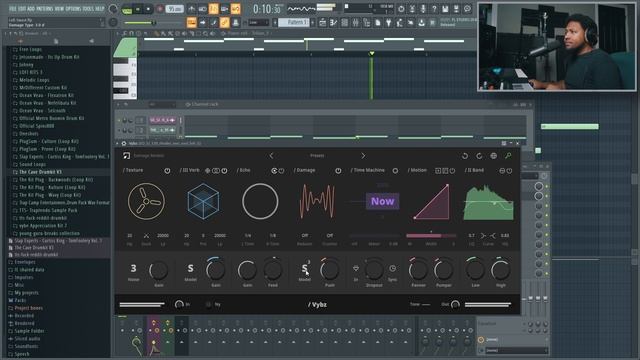The image size is (640, 360).
Task: Click the Echo circle graphic
Action: pos(260,201)
